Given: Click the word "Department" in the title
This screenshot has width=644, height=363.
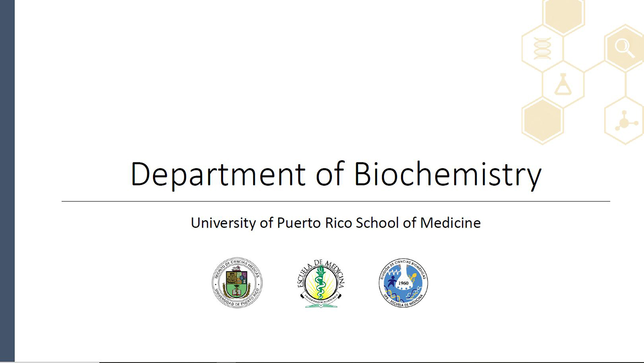Looking at the screenshot, I should click(x=218, y=174).
